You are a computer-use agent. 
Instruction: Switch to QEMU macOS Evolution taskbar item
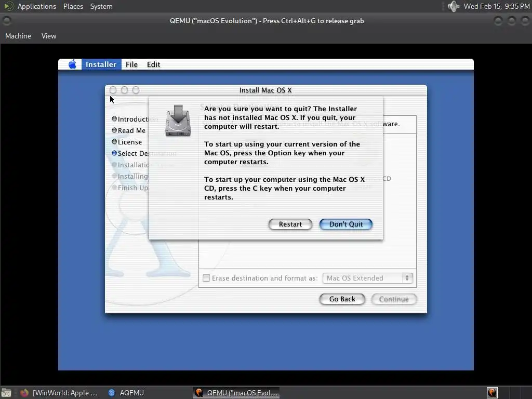(236, 393)
